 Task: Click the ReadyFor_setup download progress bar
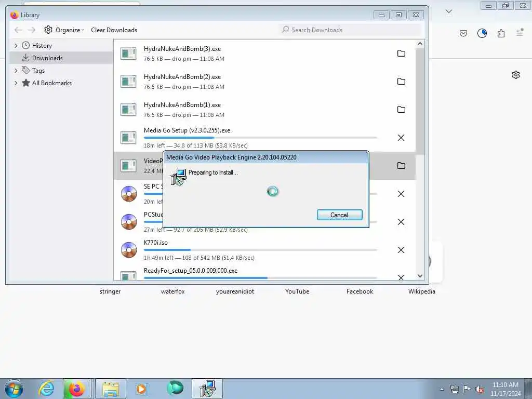pos(260,278)
